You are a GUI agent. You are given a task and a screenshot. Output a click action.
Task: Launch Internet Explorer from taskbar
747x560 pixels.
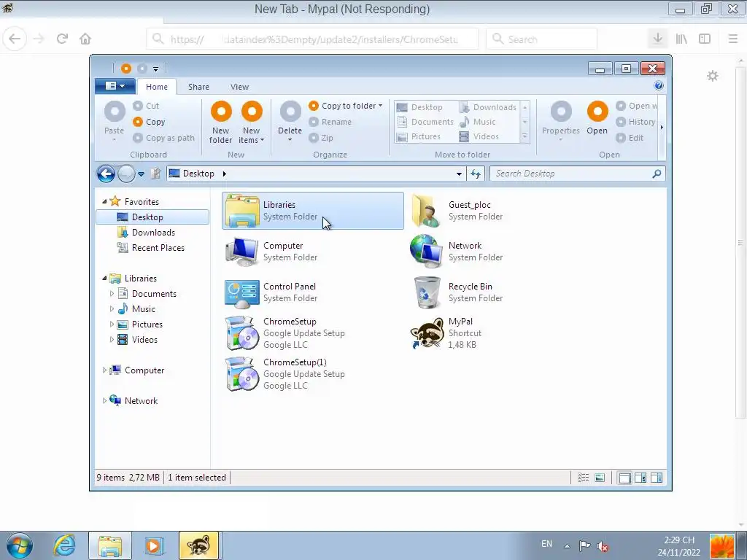64,545
